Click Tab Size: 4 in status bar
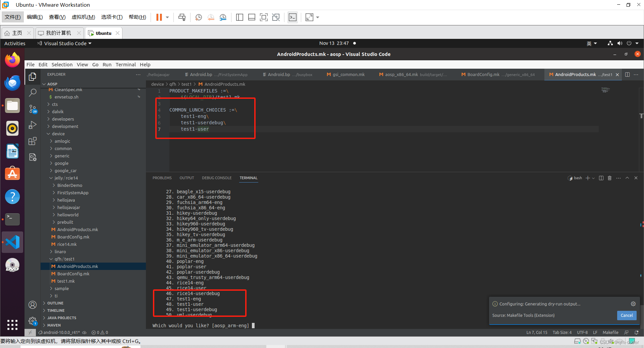 (562, 333)
